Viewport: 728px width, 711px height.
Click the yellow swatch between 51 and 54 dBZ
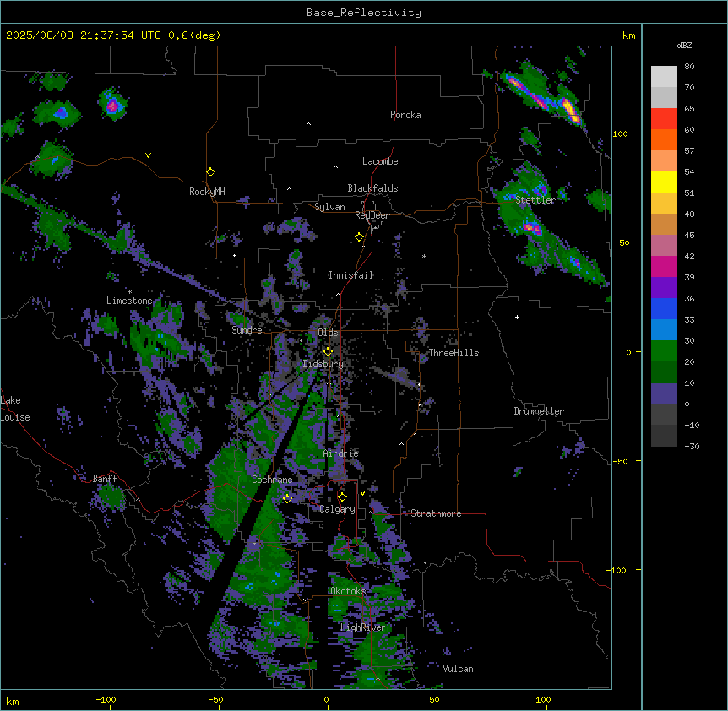664,182
